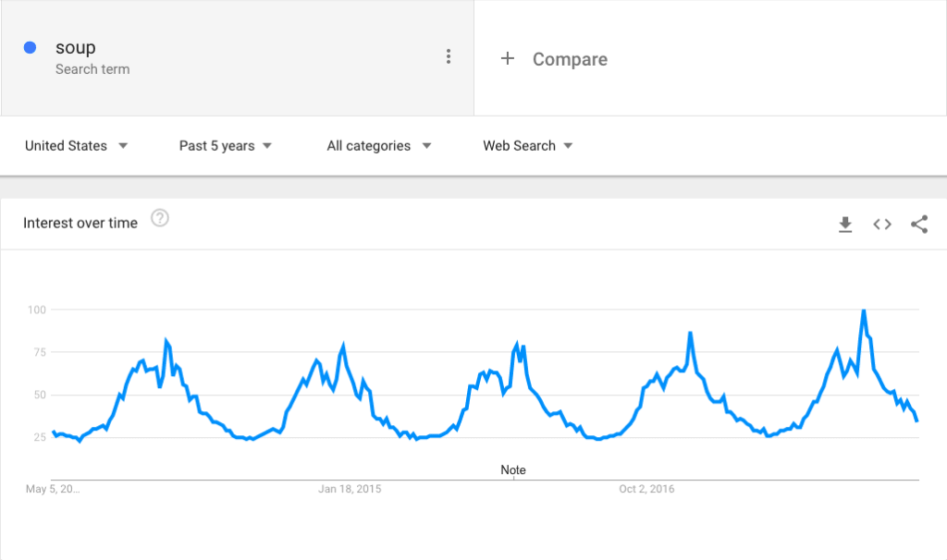Open the embed code icon
Screen dimensions: 947x560
[881, 225]
